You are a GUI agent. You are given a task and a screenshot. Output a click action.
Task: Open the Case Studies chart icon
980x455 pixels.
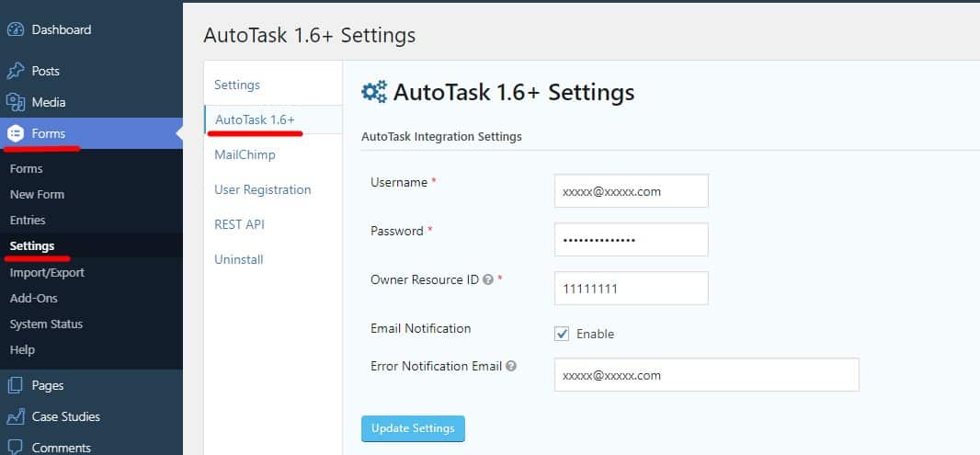[x=16, y=416]
